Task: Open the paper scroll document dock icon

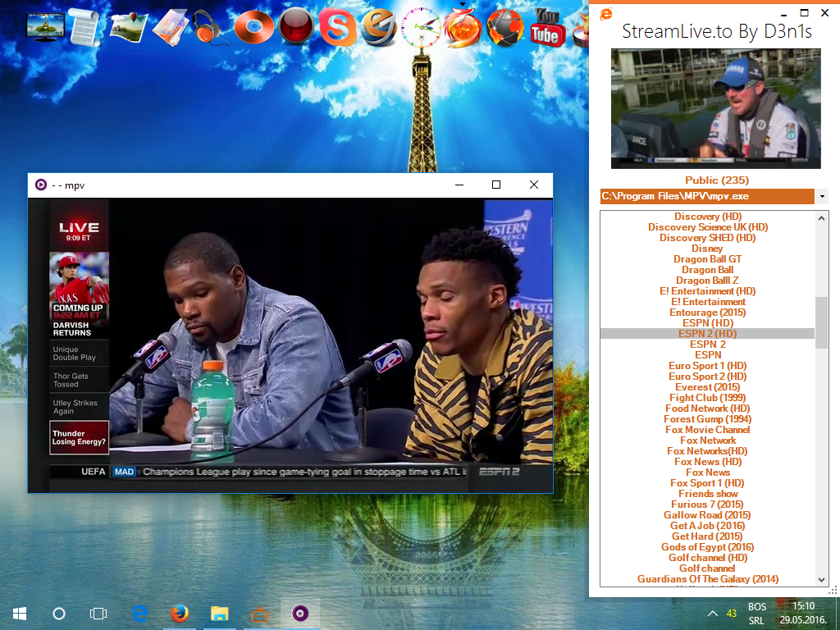Action: tap(84, 27)
